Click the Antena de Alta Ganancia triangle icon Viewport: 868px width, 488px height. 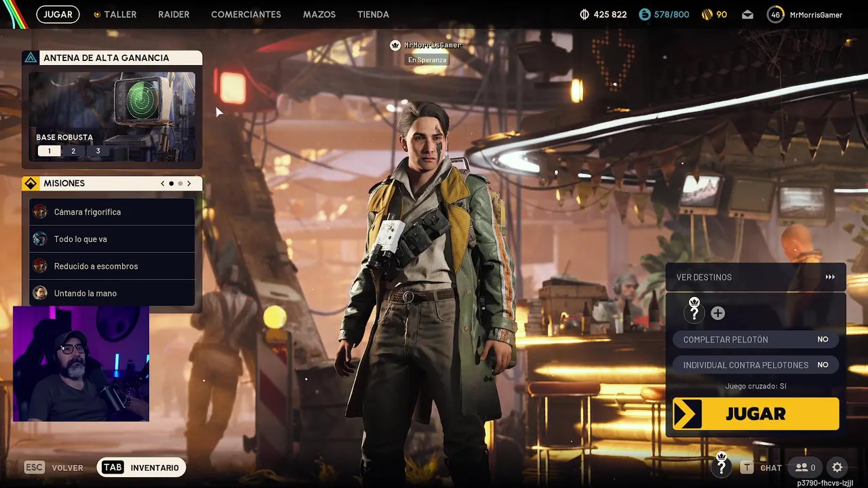[31, 58]
